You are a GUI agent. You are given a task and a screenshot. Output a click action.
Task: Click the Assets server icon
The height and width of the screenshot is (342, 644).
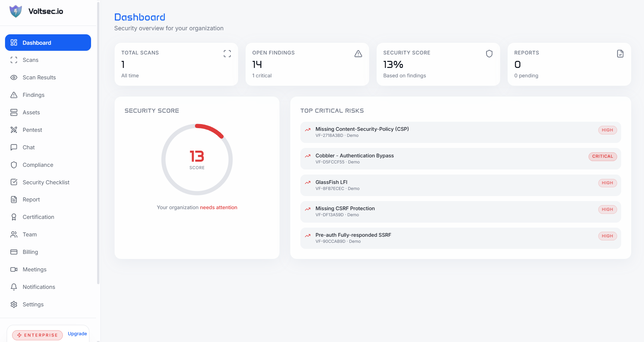[14, 112]
